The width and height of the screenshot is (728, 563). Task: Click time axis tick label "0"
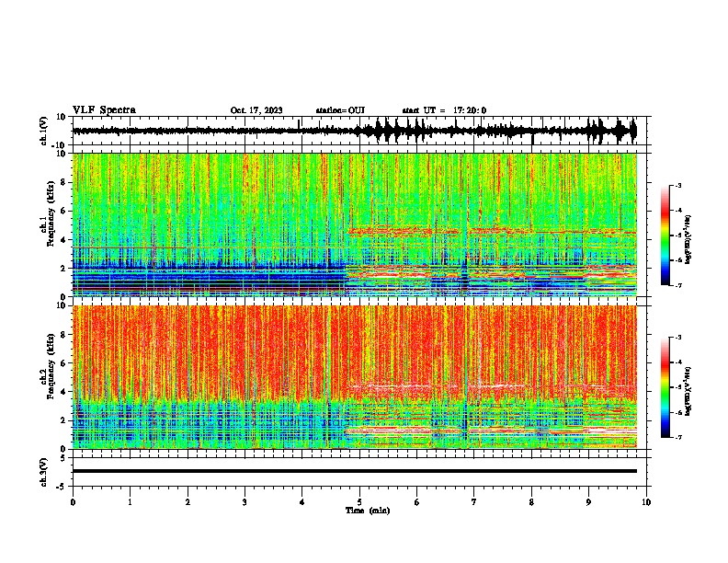(x=73, y=501)
